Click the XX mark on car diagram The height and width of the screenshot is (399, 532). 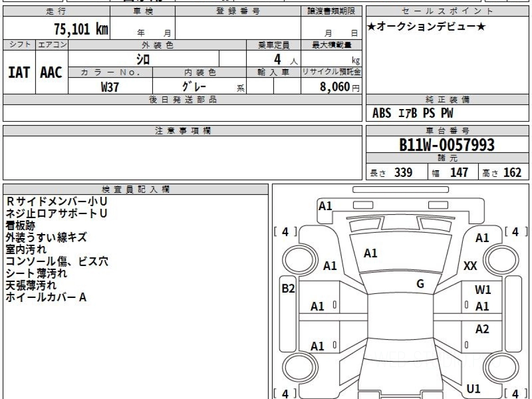pyautogui.click(x=470, y=266)
